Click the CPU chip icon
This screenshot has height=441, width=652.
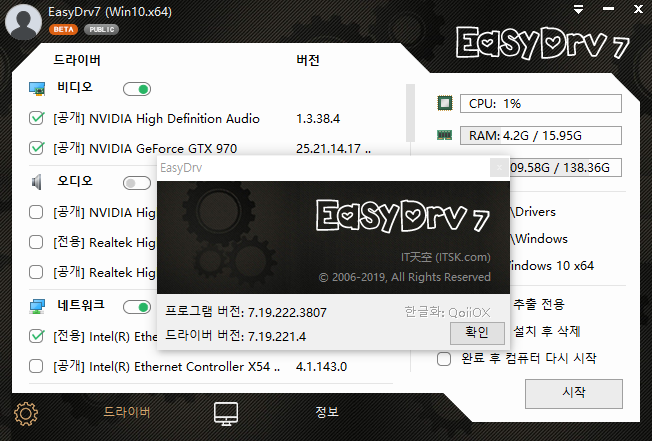[x=445, y=103]
